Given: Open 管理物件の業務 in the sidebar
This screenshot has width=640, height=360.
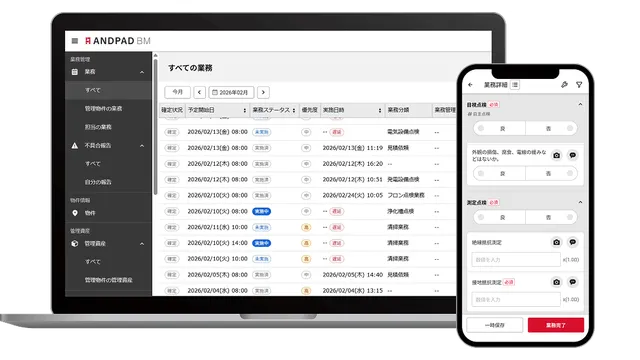Looking at the screenshot, I should coord(103,109).
